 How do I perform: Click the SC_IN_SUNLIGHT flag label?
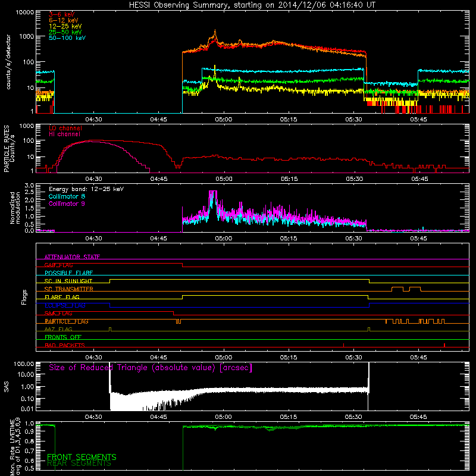tap(68, 281)
